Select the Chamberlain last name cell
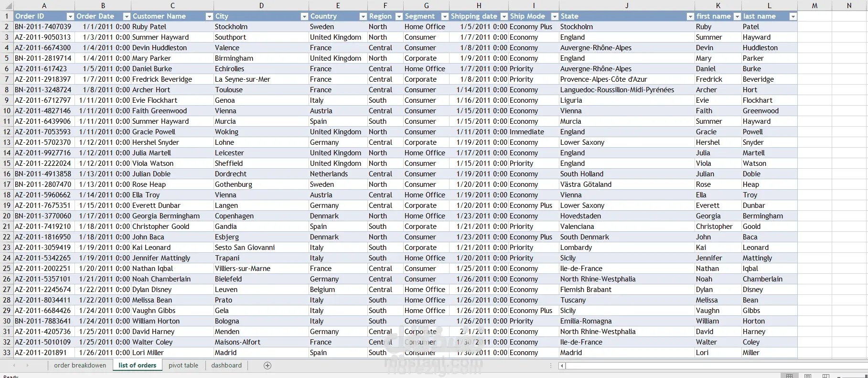 point(769,279)
